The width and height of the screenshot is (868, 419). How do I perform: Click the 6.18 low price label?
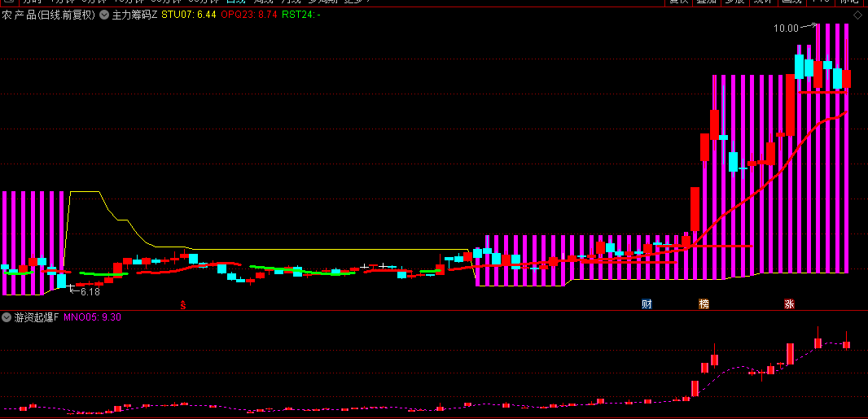90,291
